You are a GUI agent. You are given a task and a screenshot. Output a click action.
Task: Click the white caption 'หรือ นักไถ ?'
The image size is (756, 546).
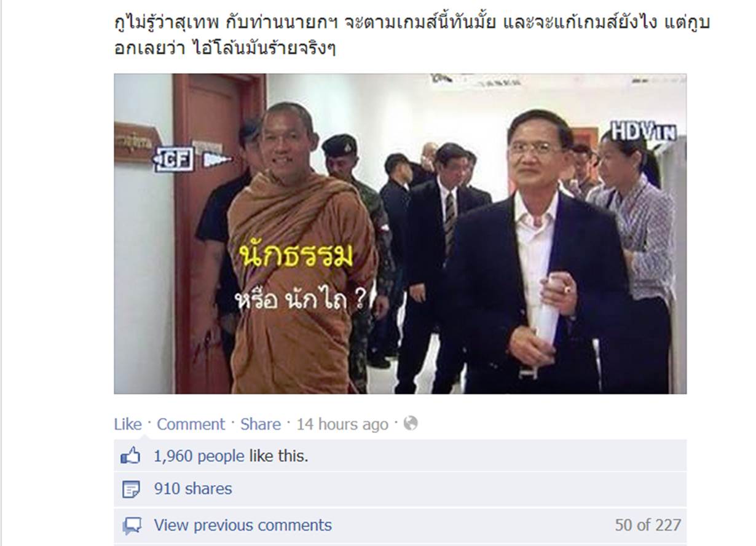click(301, 301)
